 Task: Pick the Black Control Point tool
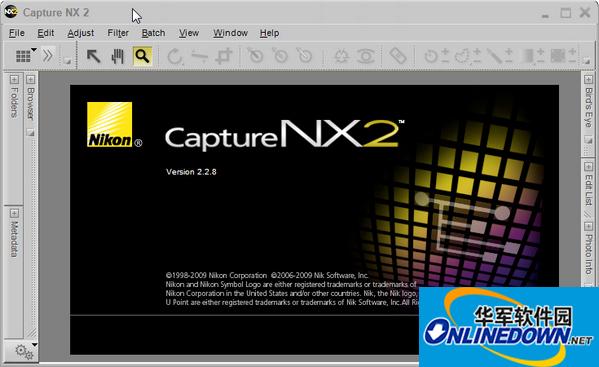(256, 56)
